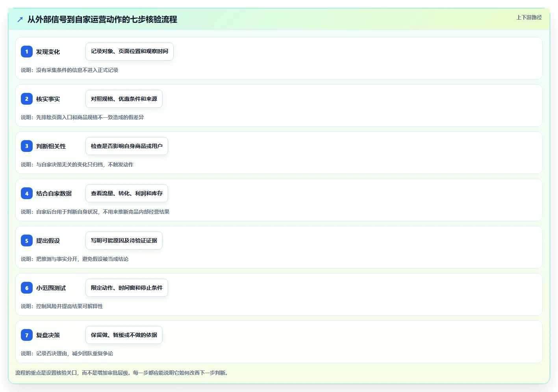Image resolution: width=558 pixels, height=392 pixels.
Task: Click step number 5 badge
Action: pos(27,240)
